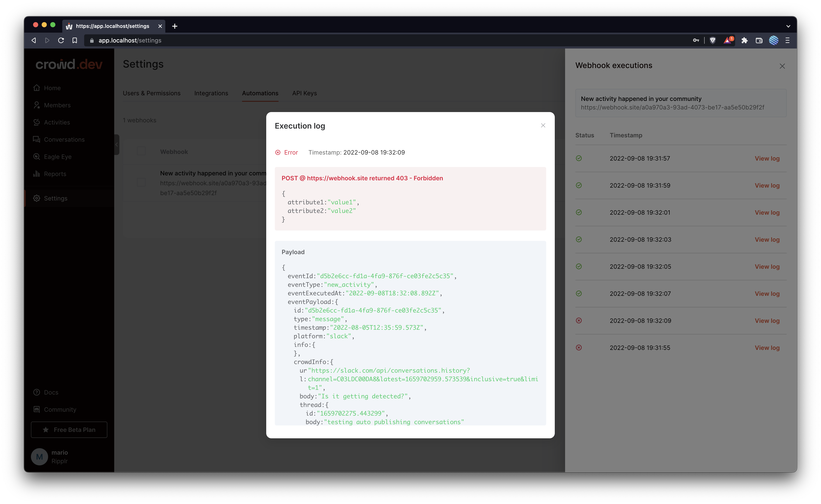Screen dimensions: 821x504
Task: Open the Brave Shields lion icon
Action: 713,40
